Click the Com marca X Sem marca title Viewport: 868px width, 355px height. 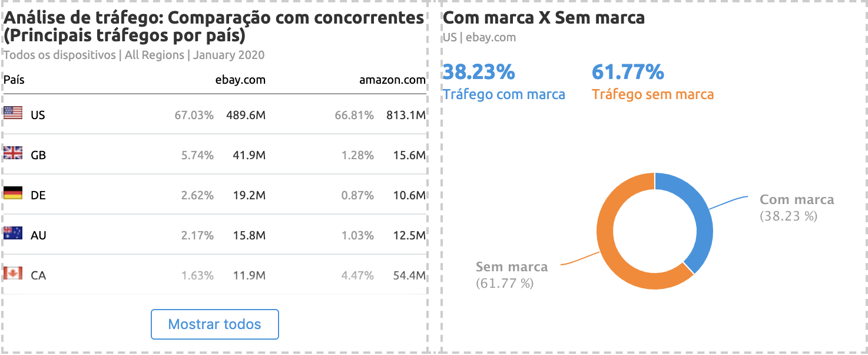pos(544,18)
